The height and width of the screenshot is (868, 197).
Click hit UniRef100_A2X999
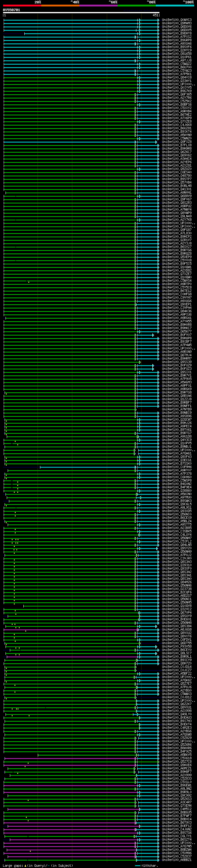click(x=177, y=775)
